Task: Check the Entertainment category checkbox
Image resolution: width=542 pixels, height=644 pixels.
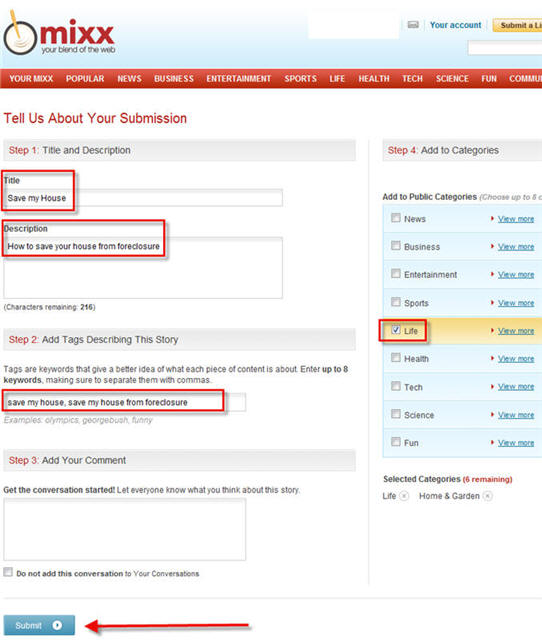Action: (396, 274)
